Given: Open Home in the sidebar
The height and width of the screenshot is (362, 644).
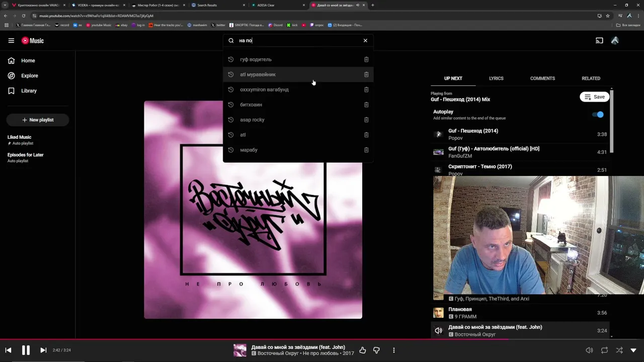Looking at the screenshot, I should tap(38, 61).
